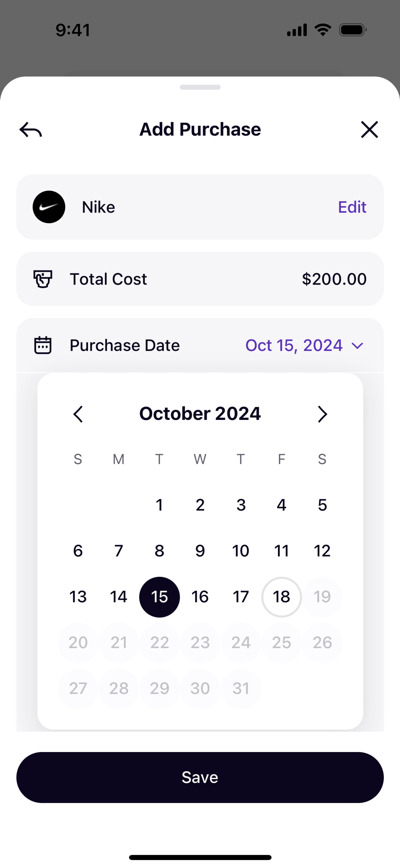Choose October 1 as purchase date
The image size is (400, 868).
coord(159,505)
